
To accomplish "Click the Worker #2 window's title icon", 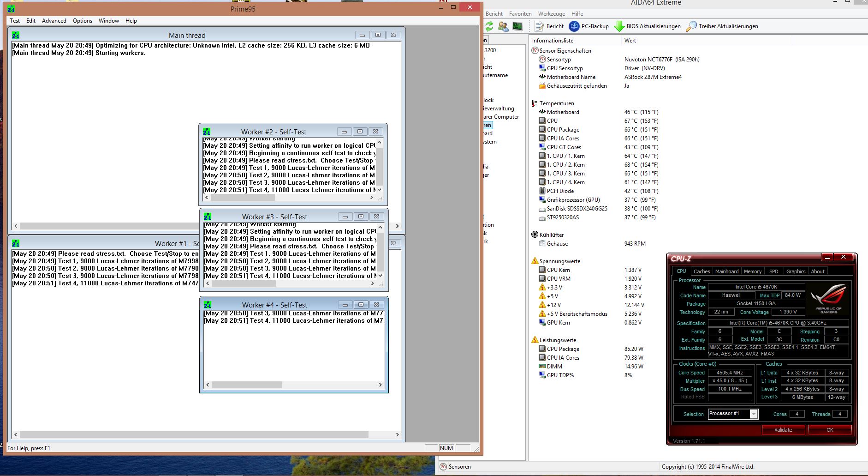I will 207,132.
